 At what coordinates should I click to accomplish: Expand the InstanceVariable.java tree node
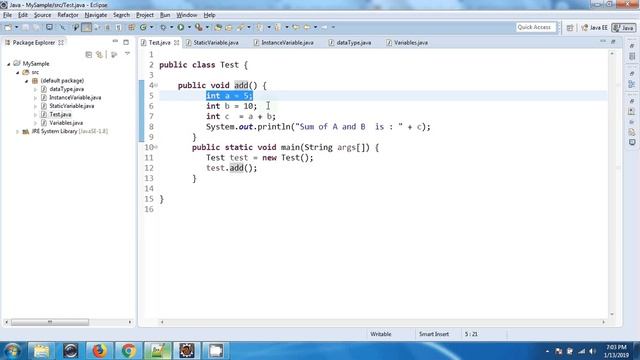36,98
